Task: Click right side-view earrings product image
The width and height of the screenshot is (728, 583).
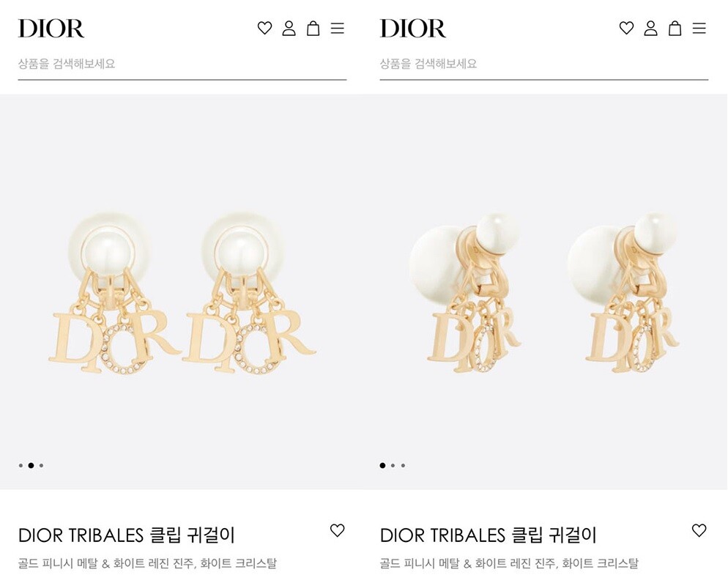Action: click(545, 291)
